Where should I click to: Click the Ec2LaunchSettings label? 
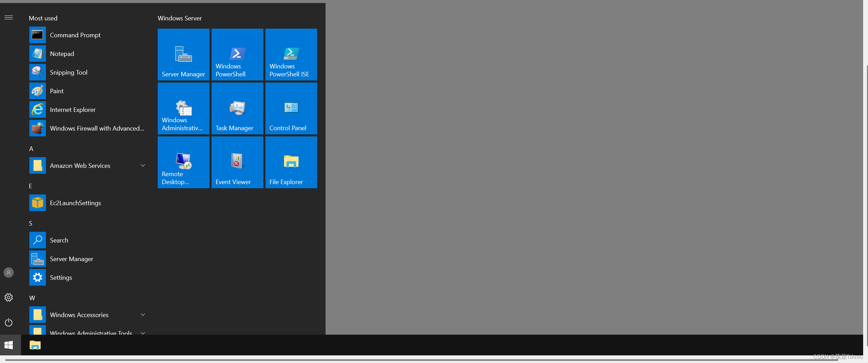click(x=76, y=203)
